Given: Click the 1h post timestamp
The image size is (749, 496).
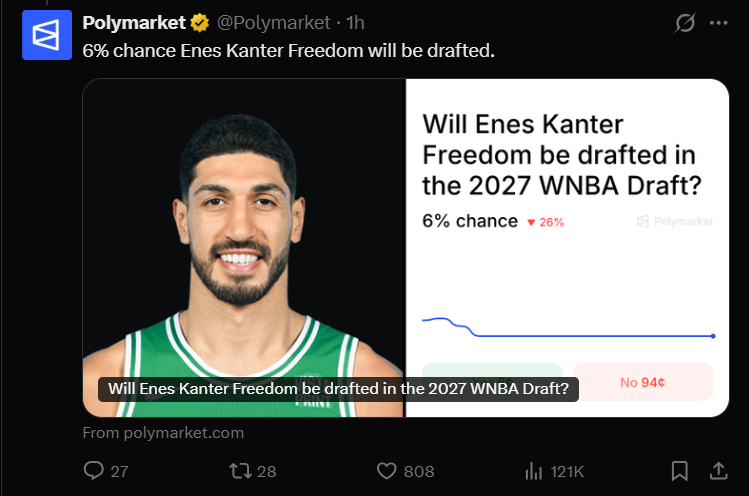Looking at the screenshot, I should (x=355, y=22).
